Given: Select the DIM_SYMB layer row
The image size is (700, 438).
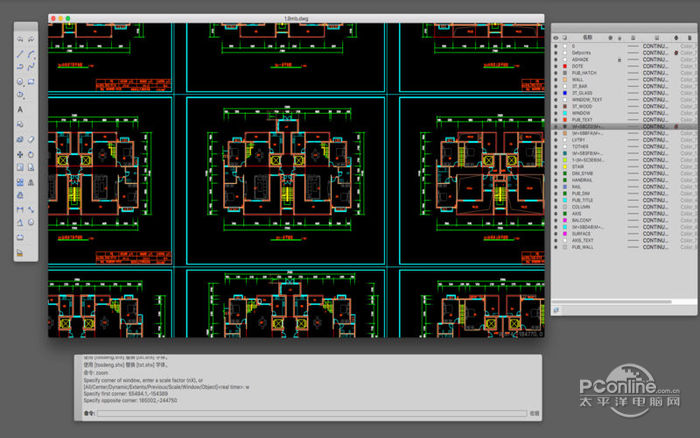Looking at the screenshot, I should pos(624,173).
